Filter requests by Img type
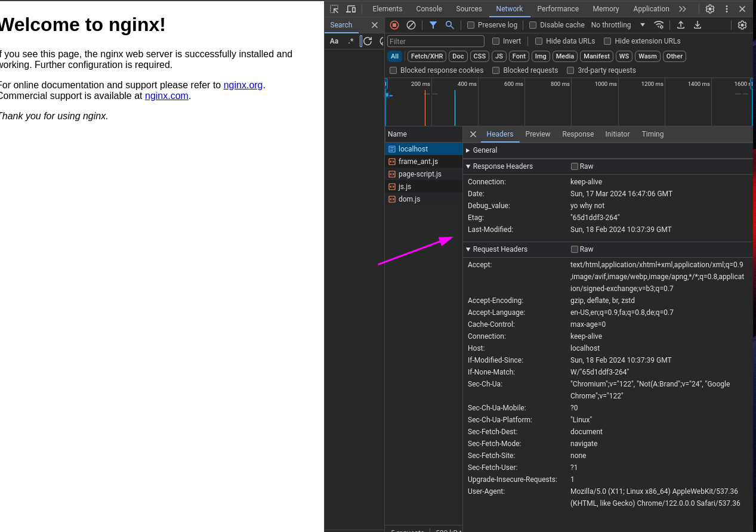756x532 pixels. tap(541, 56)
